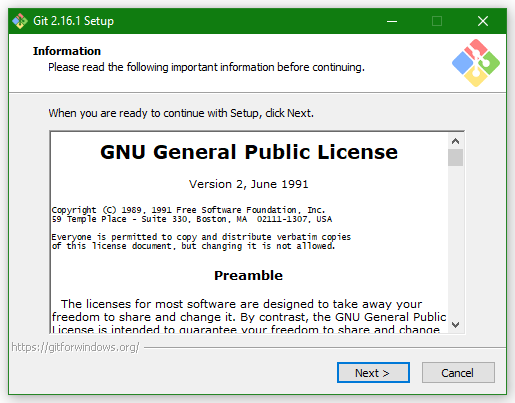Click the Information heading
This screenshot has height=403, width=515.
click(x=67, y=51)
